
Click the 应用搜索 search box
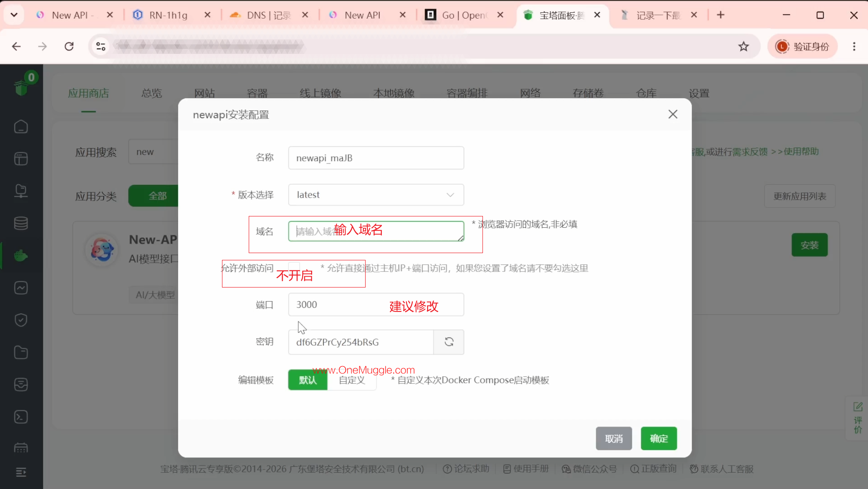point(154,152)
